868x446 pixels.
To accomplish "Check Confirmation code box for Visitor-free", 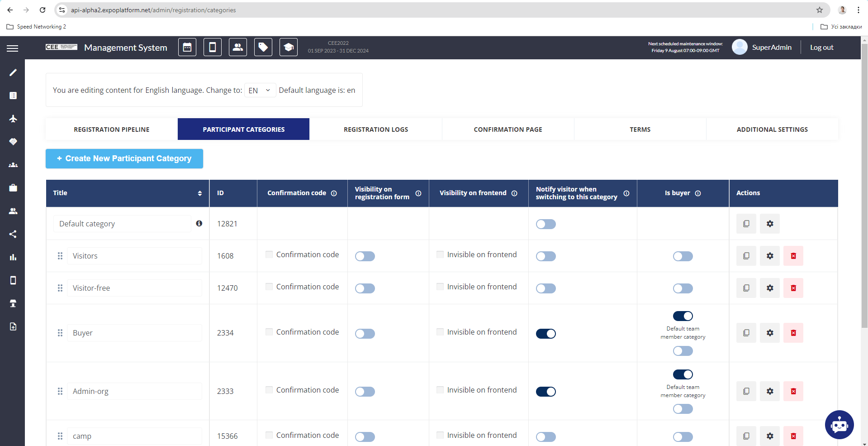I will pos(269,287).
